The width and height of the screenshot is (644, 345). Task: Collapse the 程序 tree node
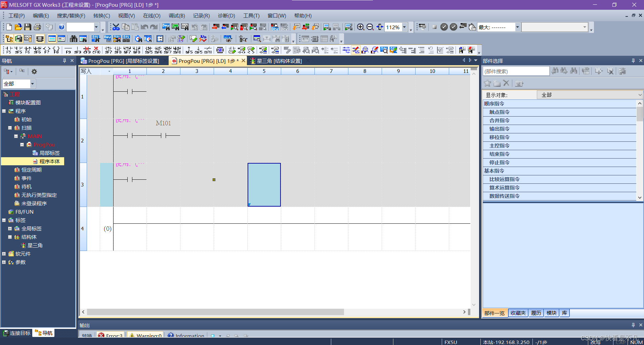point(4,111)
